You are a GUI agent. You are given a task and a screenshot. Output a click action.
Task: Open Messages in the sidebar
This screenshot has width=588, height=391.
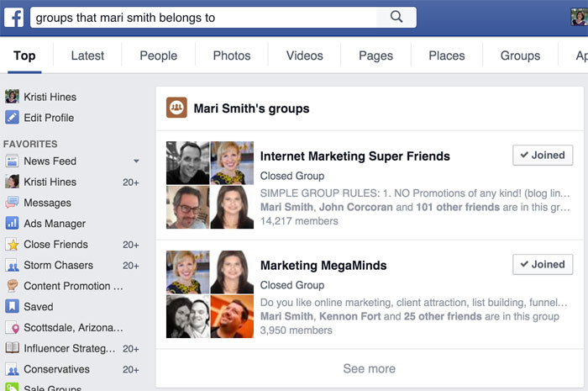47,203
